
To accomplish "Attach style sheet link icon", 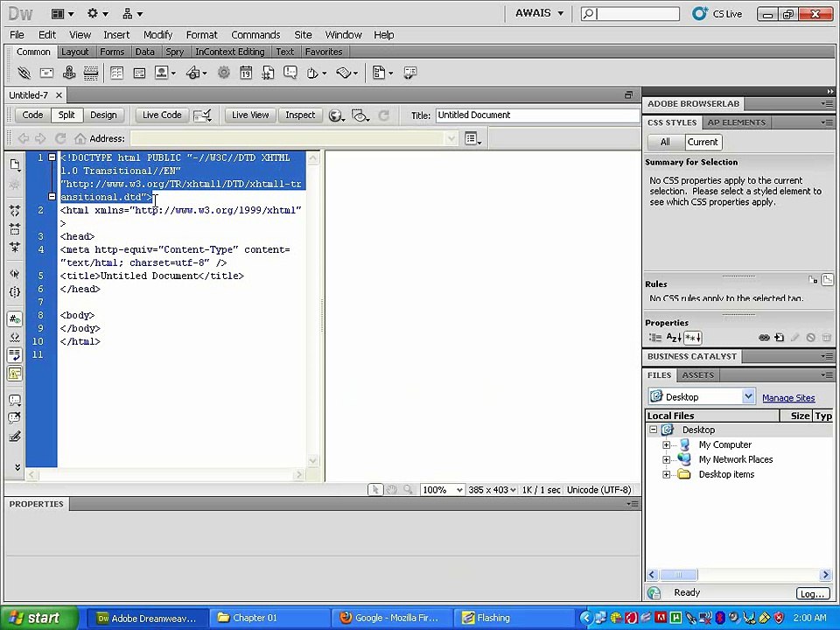I will pyautogui.click(x=764, y=338).
